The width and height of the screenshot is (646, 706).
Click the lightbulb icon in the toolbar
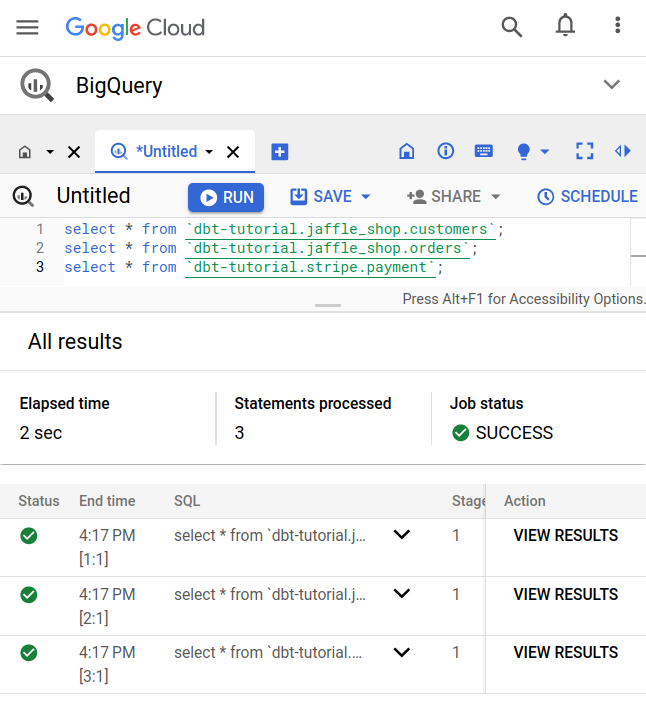point(523,151)
